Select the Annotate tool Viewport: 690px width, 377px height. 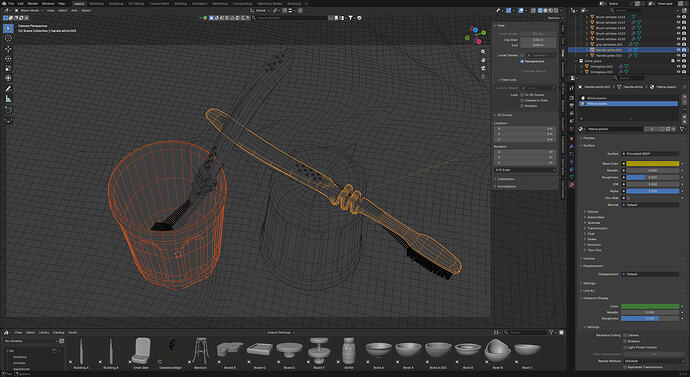tap(8, 89)
